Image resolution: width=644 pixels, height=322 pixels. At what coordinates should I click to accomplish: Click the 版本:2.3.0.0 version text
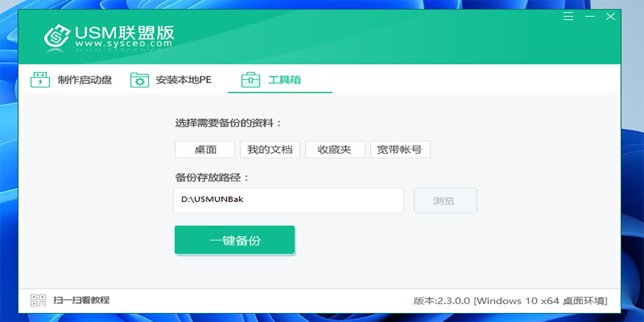[441, 301]
